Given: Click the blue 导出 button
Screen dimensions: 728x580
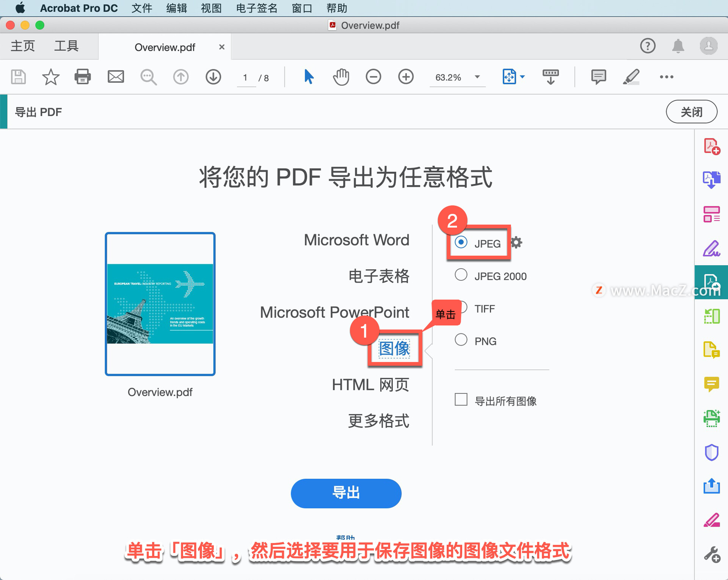Looking at the screenshot, I should coord(346,493).
